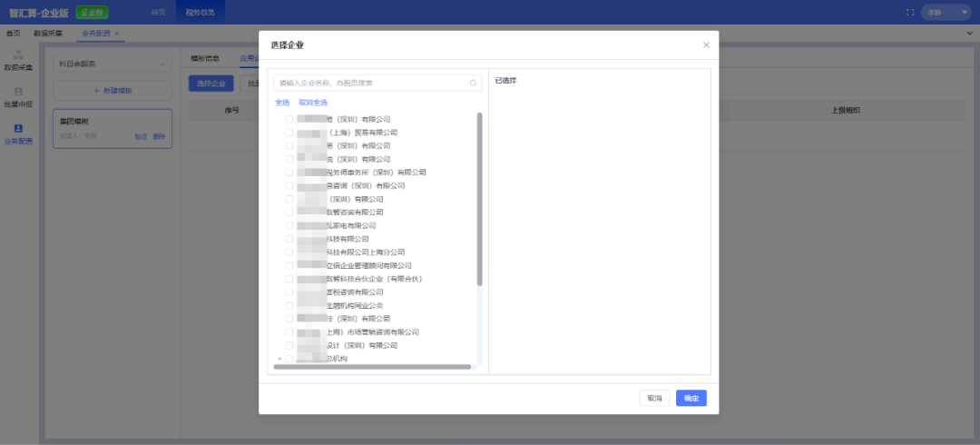Click the search magnifier icon in dialog
980x445 pixels.
(473, 83)
